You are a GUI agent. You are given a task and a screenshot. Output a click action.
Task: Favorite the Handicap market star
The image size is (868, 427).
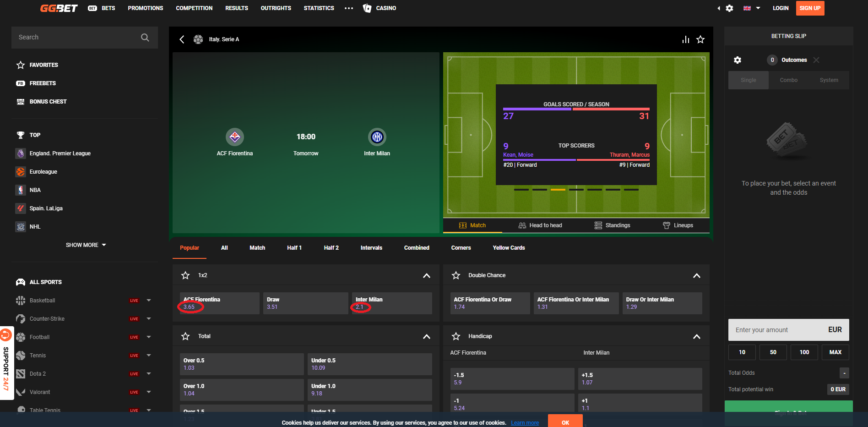point(456,336)
